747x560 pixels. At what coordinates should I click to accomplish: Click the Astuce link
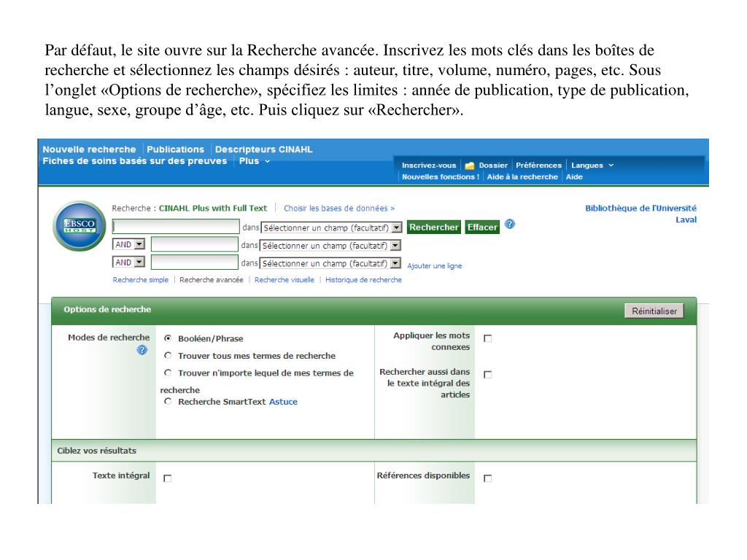[283, 402]
